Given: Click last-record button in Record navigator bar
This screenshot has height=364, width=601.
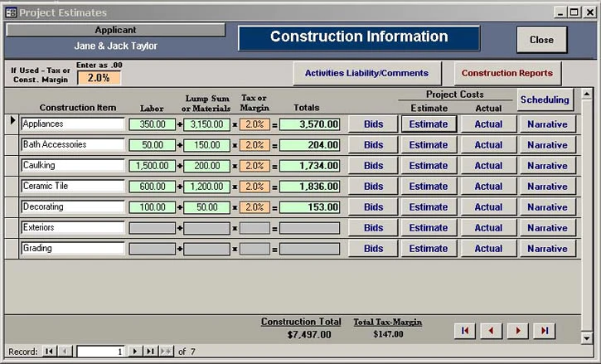Looking at the screenshot, I should 150,352.
